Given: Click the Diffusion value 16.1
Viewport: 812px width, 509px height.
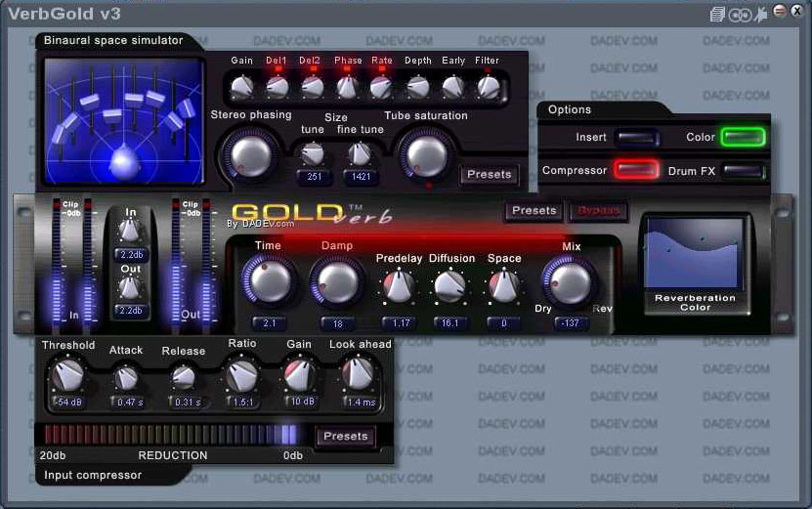Looking at the screenshot, I should [x=450, y=323].
